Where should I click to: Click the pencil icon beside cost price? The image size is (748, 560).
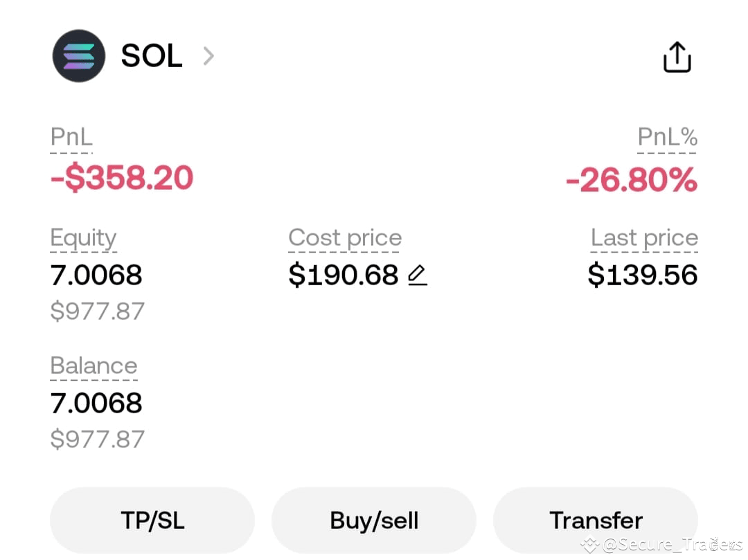[x=418, y=276]
